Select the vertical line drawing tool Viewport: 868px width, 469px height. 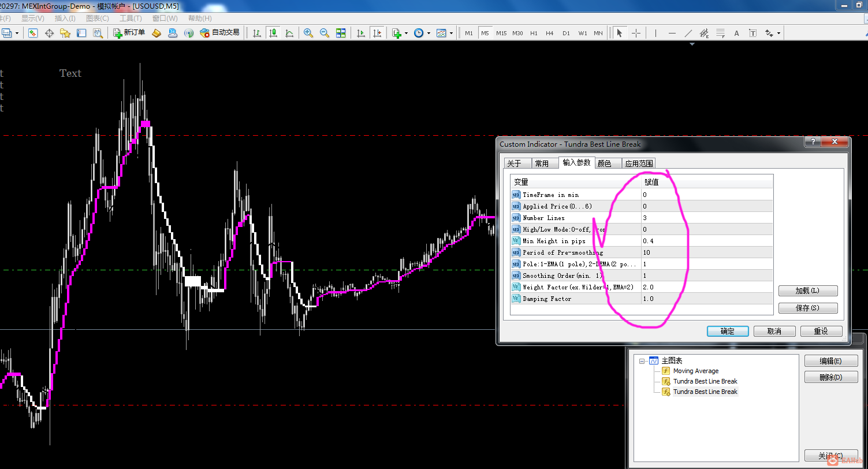pyautogui.click(x=655, y=33)
